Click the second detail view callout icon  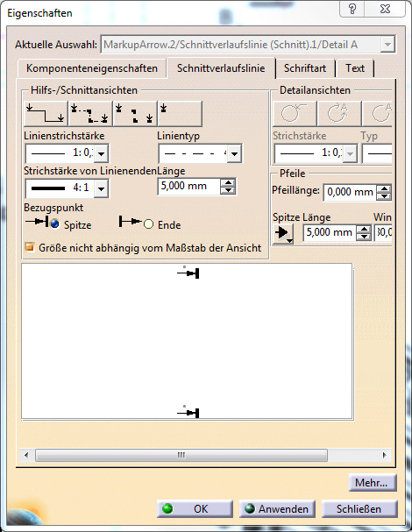click(339, 114)
